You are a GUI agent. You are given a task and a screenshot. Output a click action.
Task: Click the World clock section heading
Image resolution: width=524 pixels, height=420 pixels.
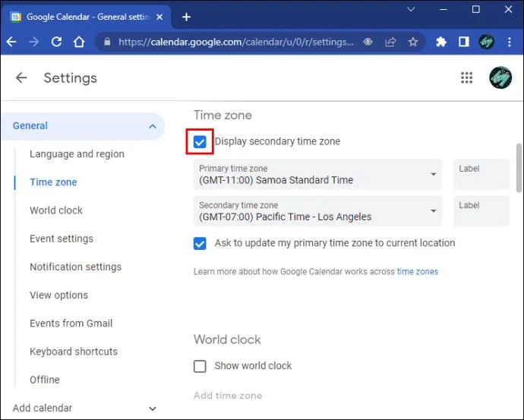(227, 339)
